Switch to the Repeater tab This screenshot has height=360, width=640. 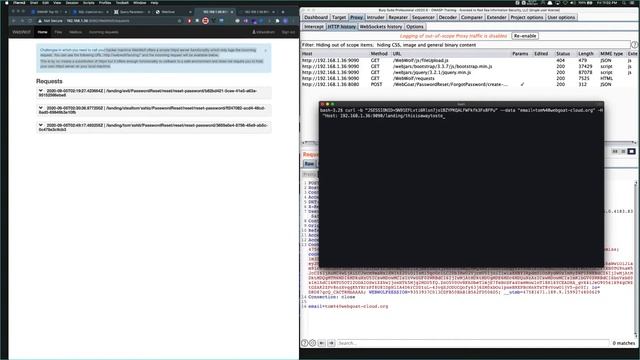click(x=398, y=18)
